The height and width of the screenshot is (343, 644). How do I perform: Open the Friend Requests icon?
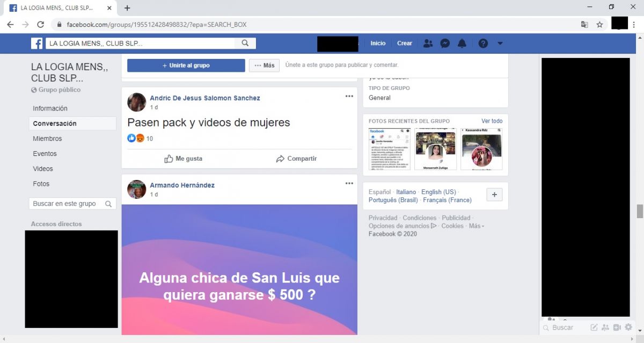tap(428, 43)
